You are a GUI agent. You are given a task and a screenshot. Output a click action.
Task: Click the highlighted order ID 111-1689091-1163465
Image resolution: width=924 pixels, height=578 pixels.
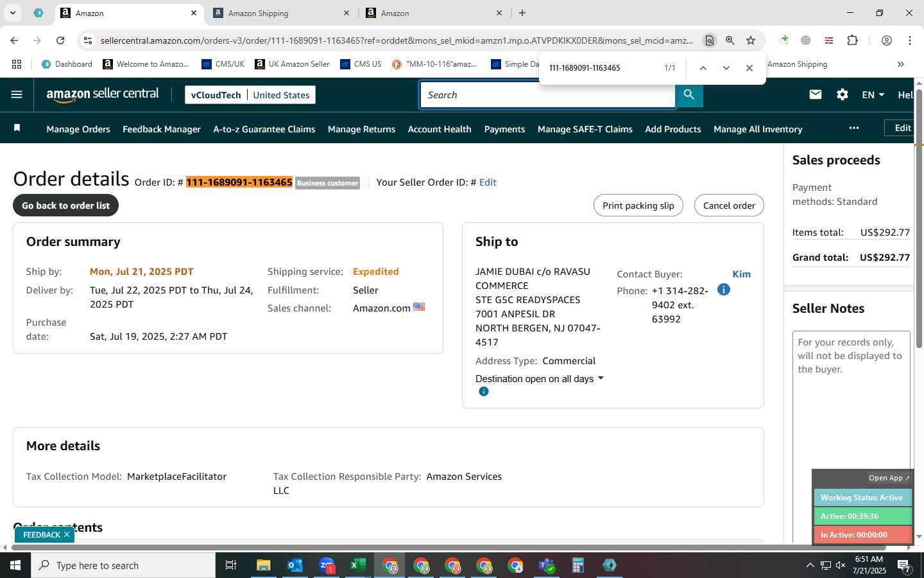tap(239, 182)
